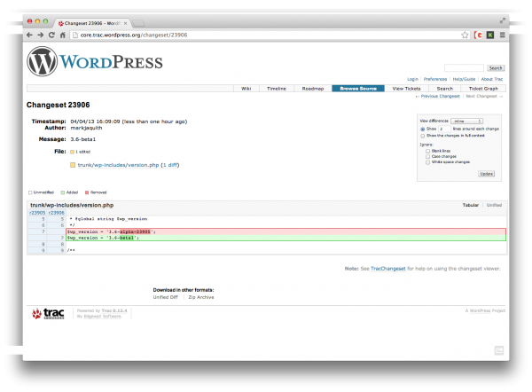Click the yellow edited file icon next to version.php
Viewport: 532px width, 392px height.
[x=73, y=165]
